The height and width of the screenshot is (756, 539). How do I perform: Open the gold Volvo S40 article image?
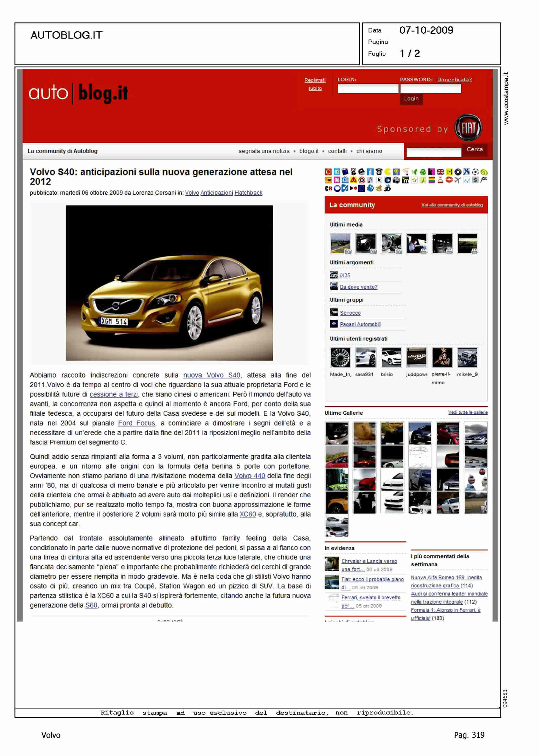coord(169,283)
